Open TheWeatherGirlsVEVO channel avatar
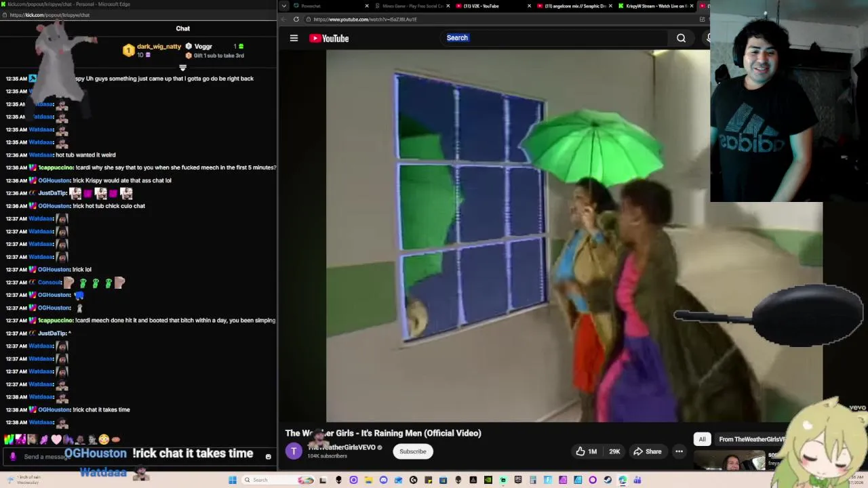 pos(294,451)
